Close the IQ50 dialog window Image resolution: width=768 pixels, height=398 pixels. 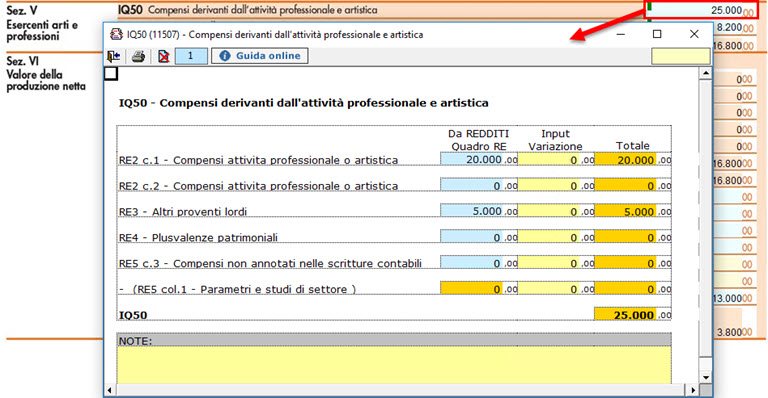pos(694,34)
